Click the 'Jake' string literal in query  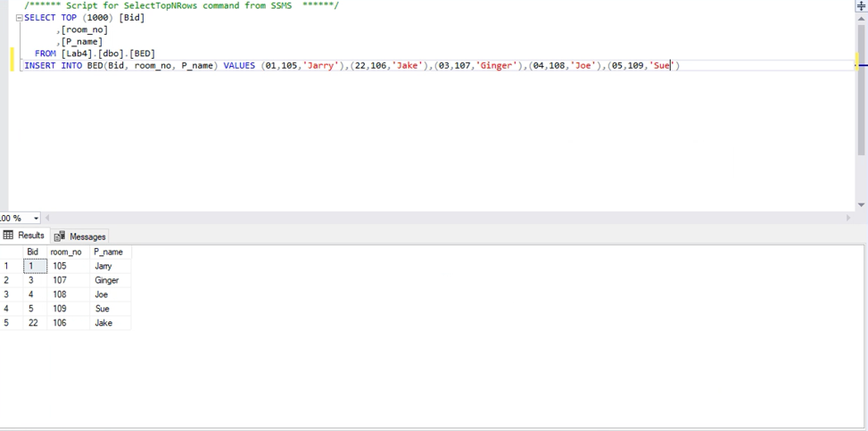[x=408, y=65]
